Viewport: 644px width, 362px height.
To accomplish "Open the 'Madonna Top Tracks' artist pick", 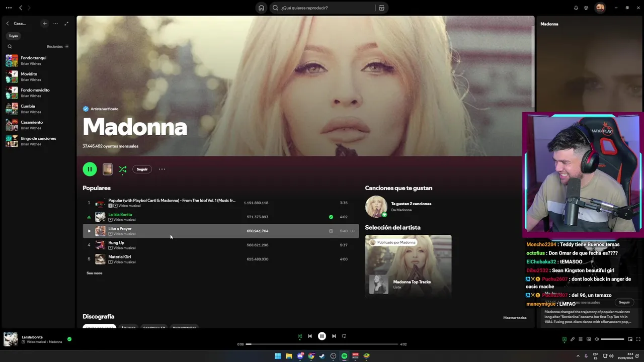I will [x=408, y=266].
